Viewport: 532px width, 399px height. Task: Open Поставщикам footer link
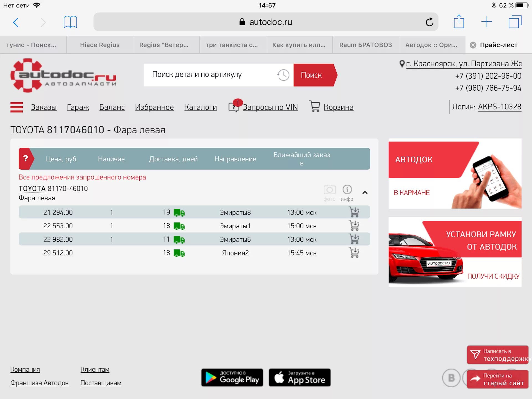101,383
